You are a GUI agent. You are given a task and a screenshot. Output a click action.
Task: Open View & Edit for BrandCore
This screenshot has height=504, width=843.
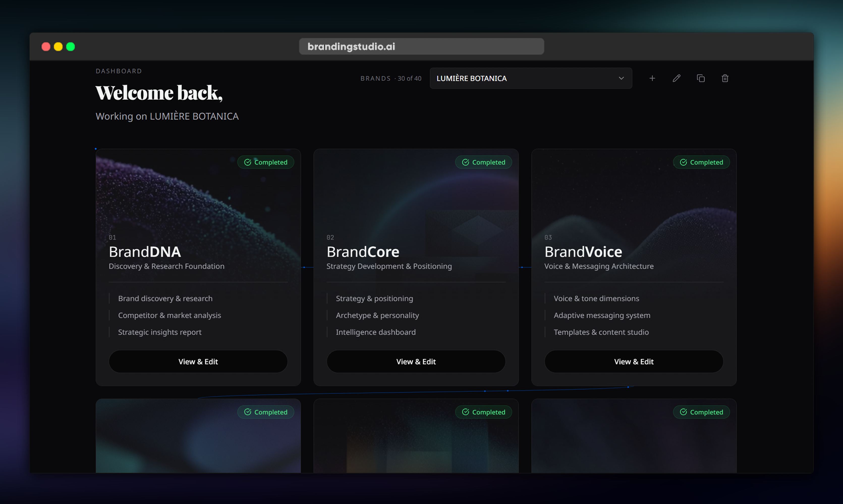416,361
